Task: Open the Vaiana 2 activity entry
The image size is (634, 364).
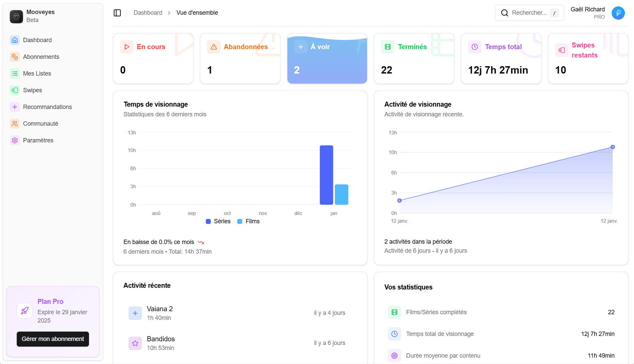Action: tap(240, 313)
